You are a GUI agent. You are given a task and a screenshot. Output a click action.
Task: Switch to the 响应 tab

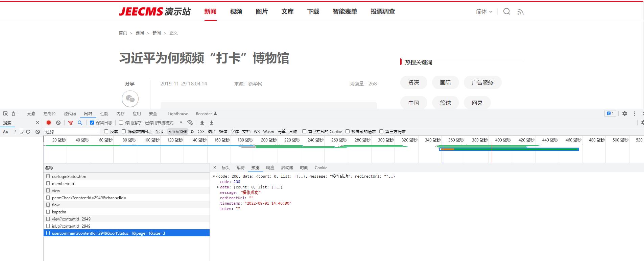(x=270, y=167)
